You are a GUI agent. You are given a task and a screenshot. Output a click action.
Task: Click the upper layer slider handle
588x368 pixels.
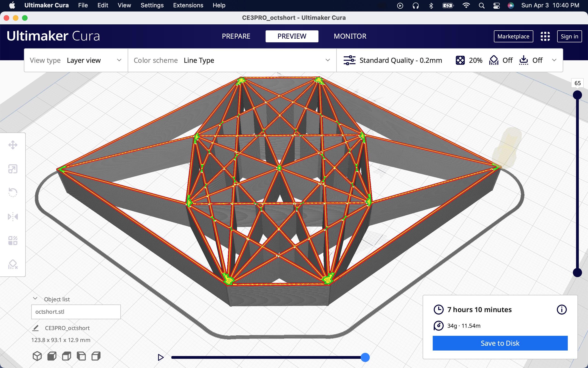(577, 95)
